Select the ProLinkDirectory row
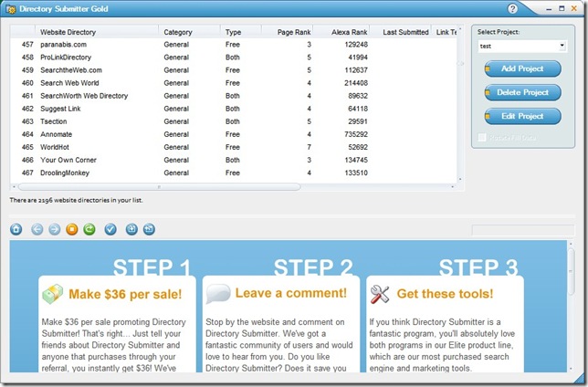The image size is (588, 387). click(233, 58)
